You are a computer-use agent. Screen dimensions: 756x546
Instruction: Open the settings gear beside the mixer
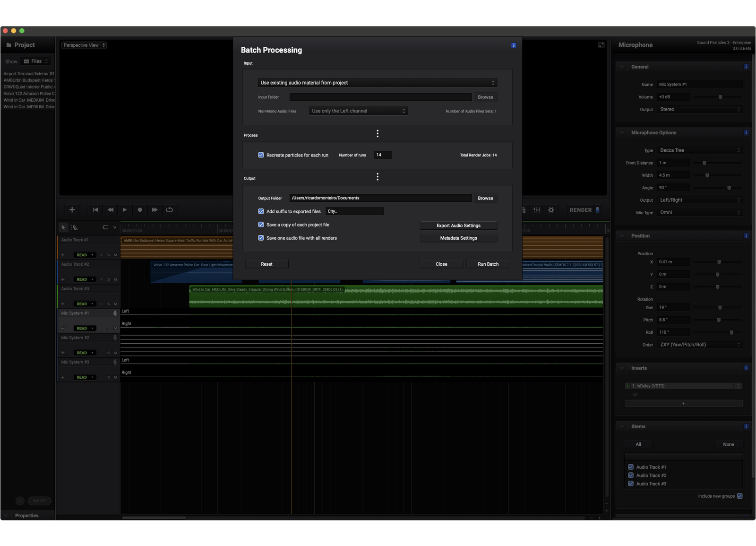551,210
